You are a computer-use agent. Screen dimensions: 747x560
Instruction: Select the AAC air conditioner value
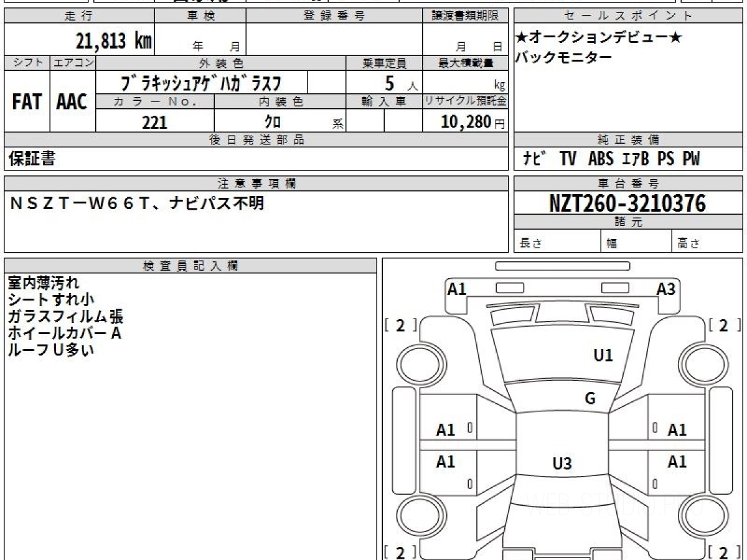pyautogui.click(x=72, y=101)
